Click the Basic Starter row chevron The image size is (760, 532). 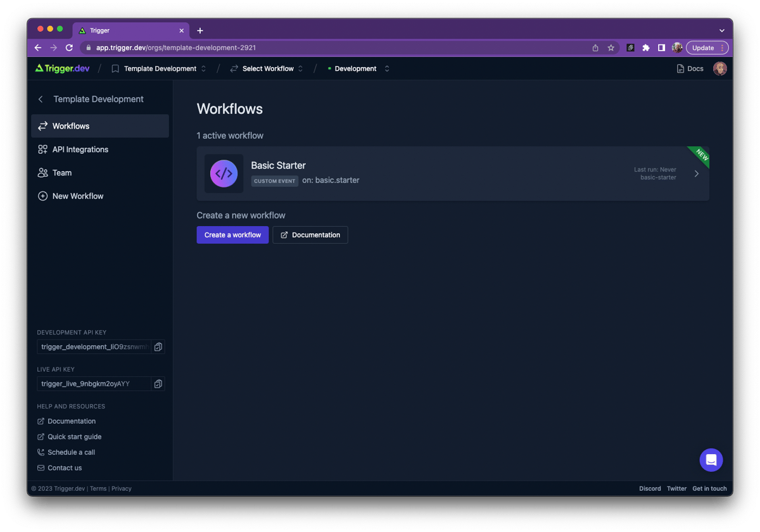(697, 174)
